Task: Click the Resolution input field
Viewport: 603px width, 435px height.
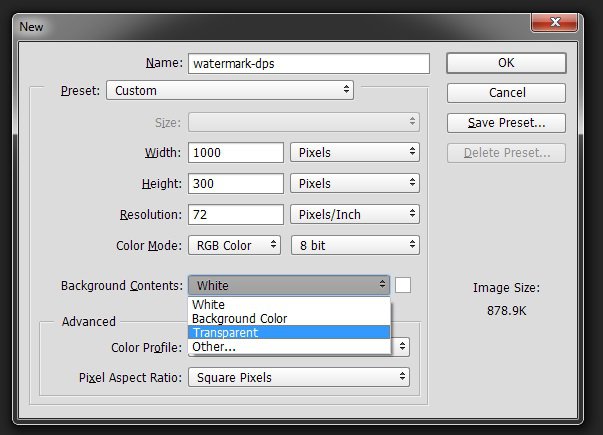Action: pyautogui.click(x=235, y=215)
